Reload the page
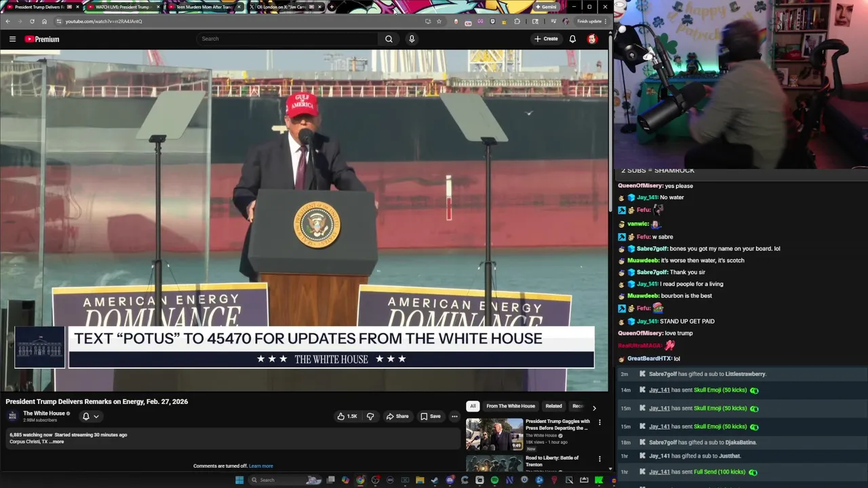This screenshot has height=488, width=868. click(32, 21)
